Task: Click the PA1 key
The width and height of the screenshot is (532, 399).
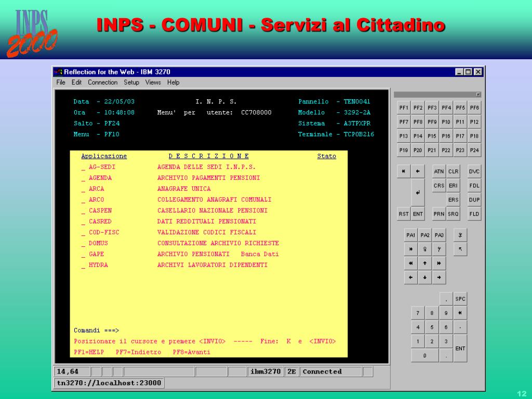Action: (410, 235)
